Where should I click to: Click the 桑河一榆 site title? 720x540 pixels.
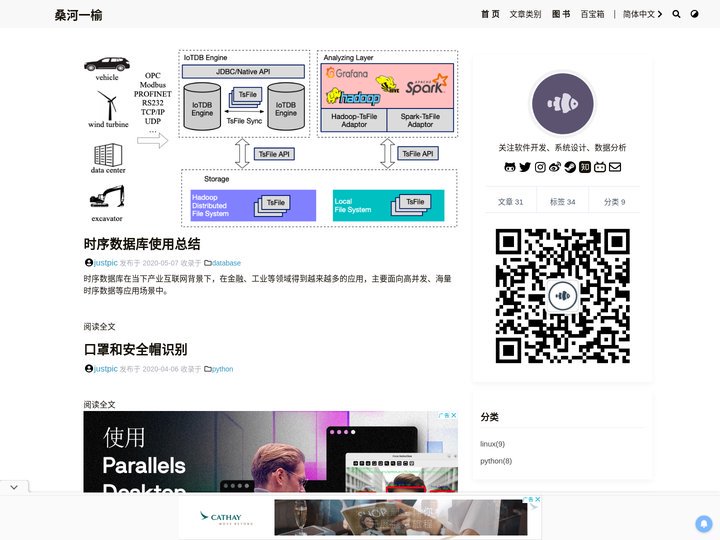coord(79,15)
